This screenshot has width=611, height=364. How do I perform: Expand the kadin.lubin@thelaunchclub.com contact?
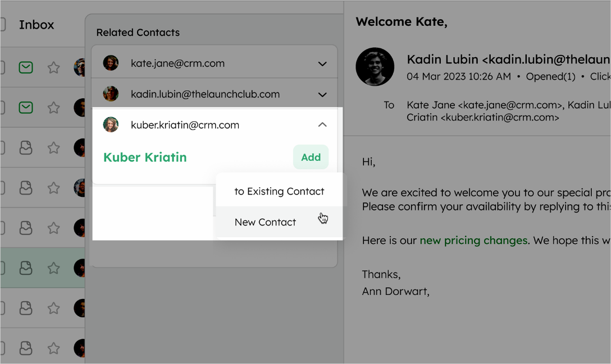coord(322,95)
